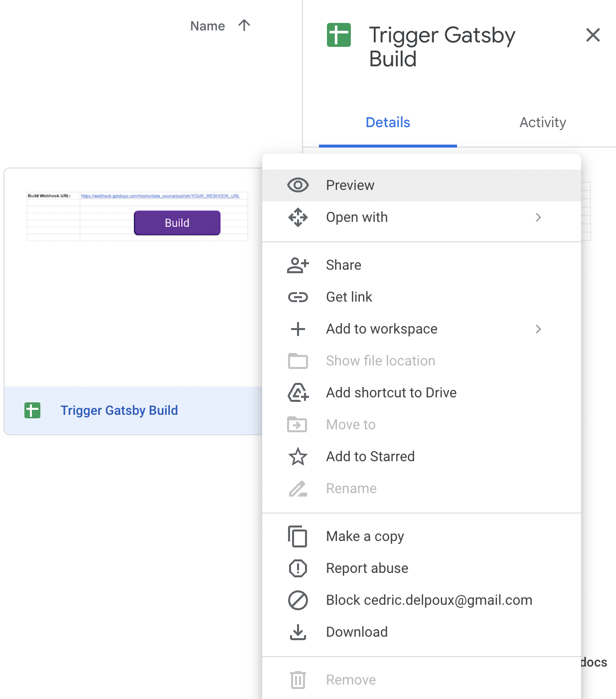Select Add to Starred menu entry
Viewport: 616px width, 699px height.
tap(422, 457)
